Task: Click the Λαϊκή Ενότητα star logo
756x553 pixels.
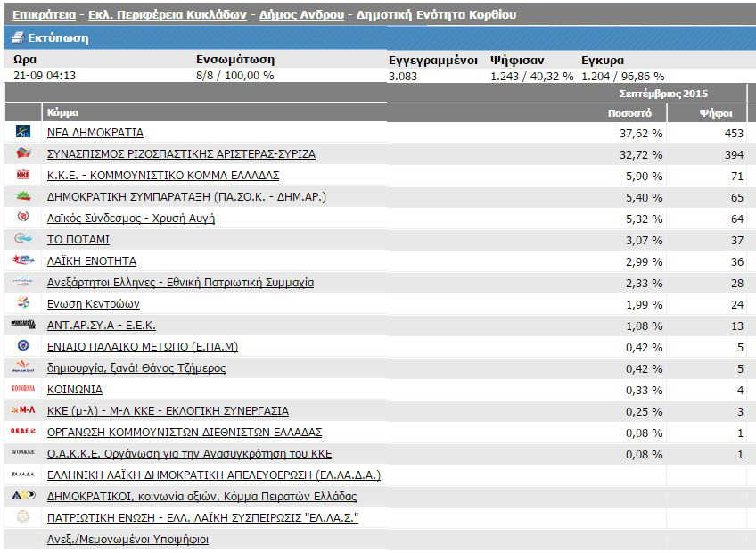Action: coord(23,260)
